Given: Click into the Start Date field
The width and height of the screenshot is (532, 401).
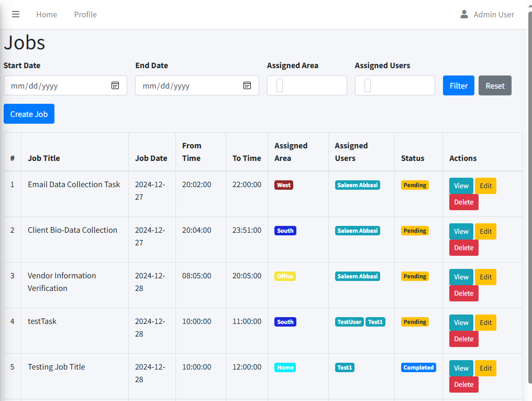Looking at the screenshot, I should (65, 85).
